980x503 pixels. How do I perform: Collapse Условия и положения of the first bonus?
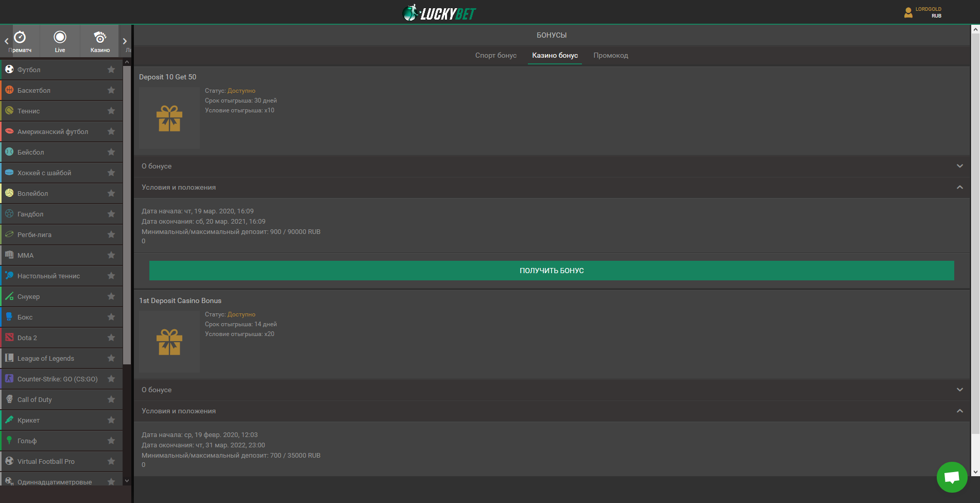point(959,187)
